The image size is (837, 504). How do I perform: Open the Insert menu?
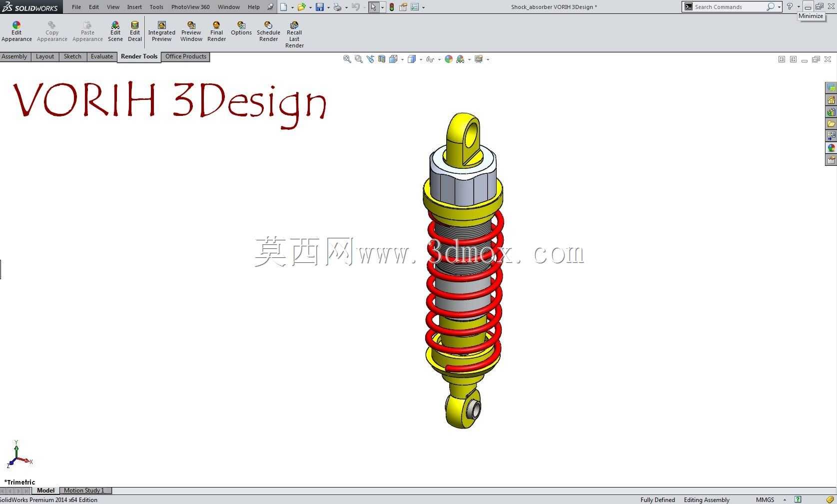pyautogui.click(x=134, y=7)
